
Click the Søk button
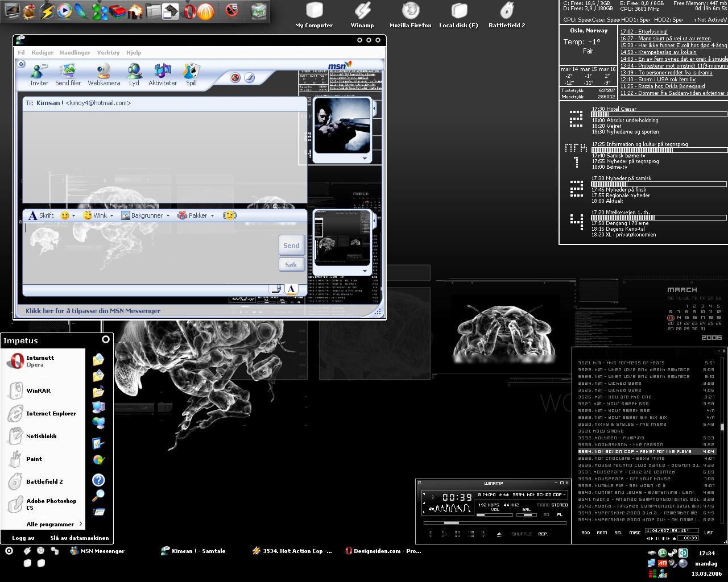291,264
